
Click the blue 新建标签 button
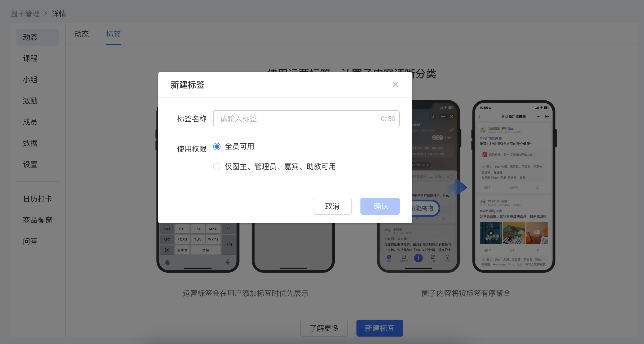[x=380, y=328]
